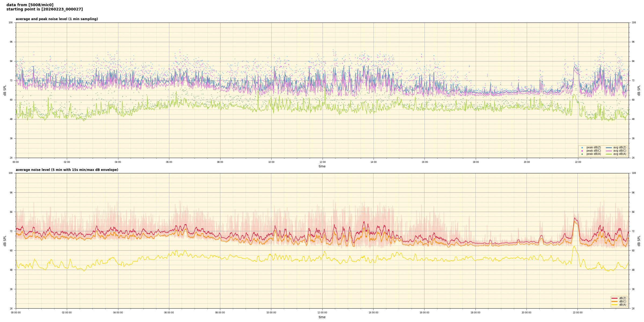Click the peak dB(A) legend entry
Image resolution: width=644 pixels, height=322 pixels.
(594, 154)
